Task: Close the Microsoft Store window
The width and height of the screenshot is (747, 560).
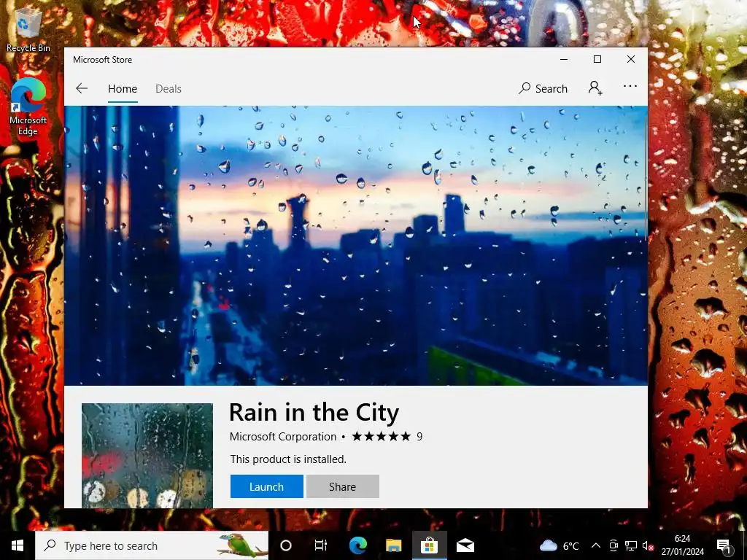Action: click(x=631, y=59)
